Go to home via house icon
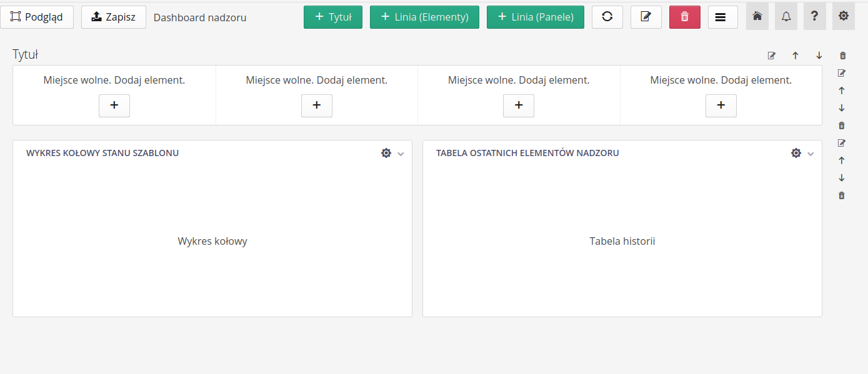Image resolution: width=868 pixels, height=374 pixels. pyautogui.click(x=757, y=16)
